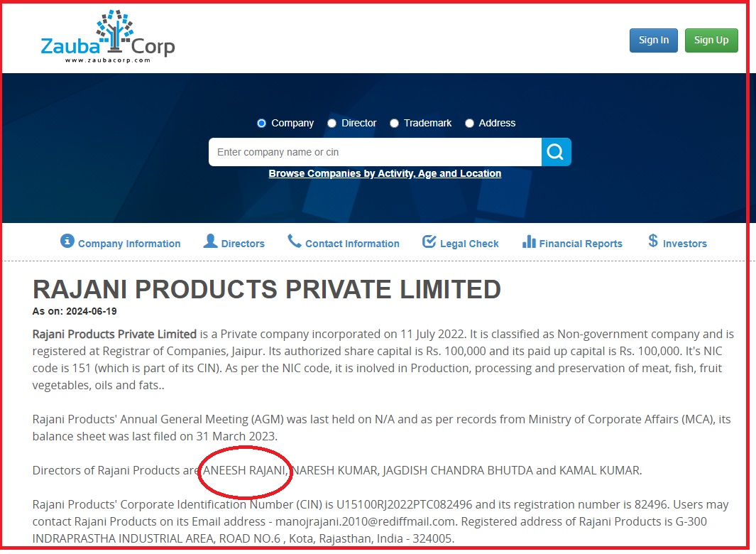Click the Legal Check checkmark icon
756x554 pixels.
429,241
